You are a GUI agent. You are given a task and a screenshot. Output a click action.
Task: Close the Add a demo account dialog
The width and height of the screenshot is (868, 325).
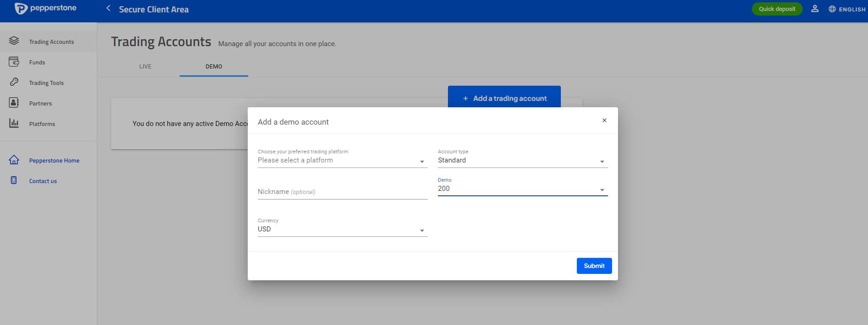[604, 121]
